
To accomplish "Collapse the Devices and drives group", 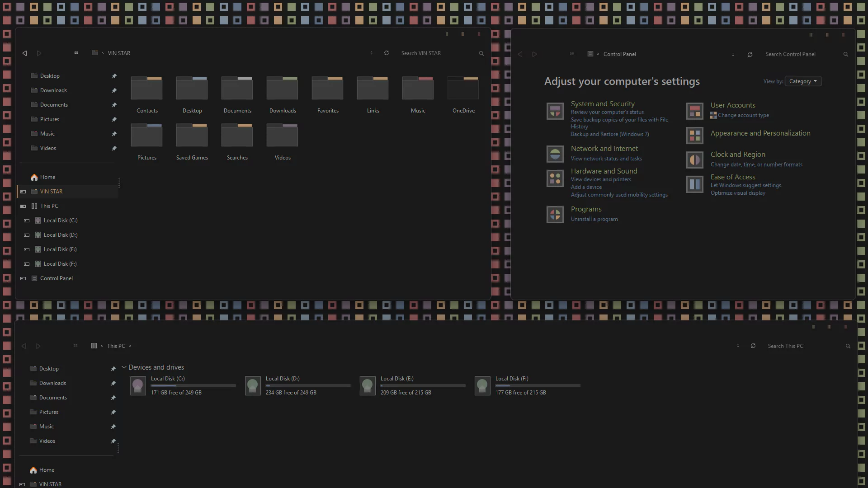I will [x=124, y=367].
